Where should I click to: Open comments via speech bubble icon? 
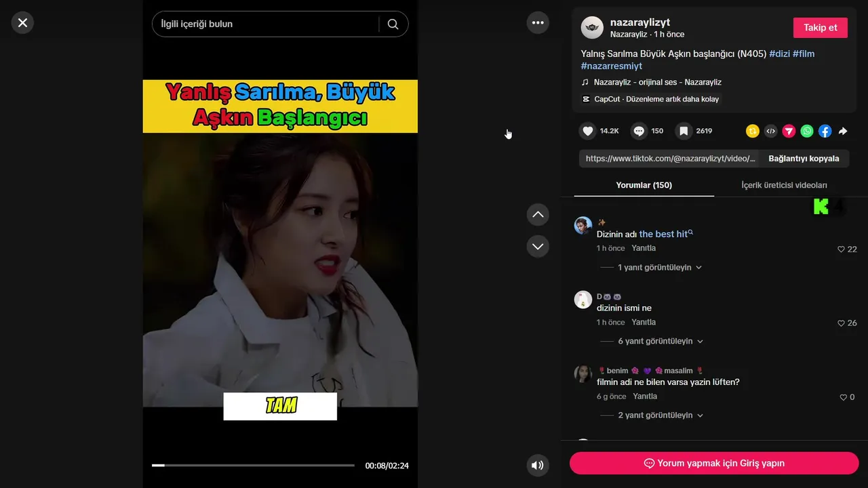pyautogui.click(x=639, y=131)
